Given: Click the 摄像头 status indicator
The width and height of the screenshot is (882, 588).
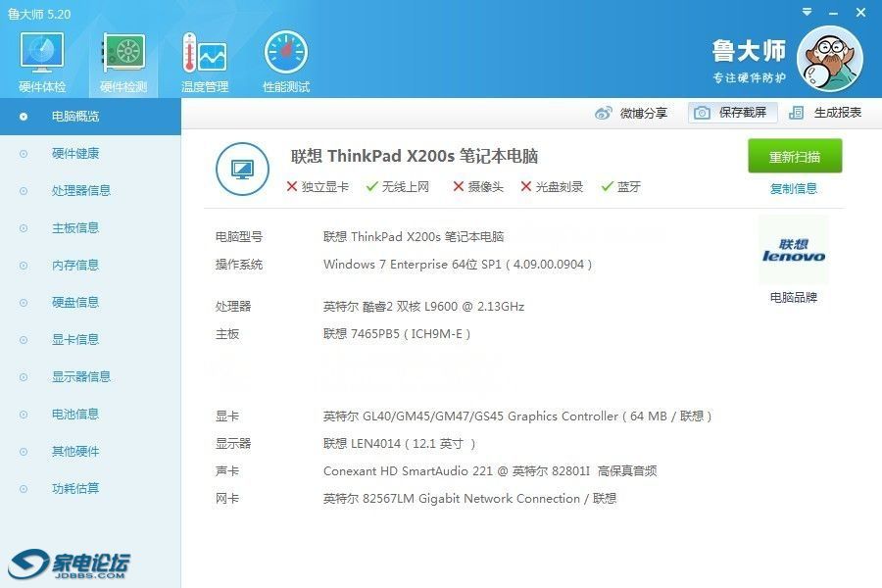Looking at the screenshot, I should tap(478, 186).
